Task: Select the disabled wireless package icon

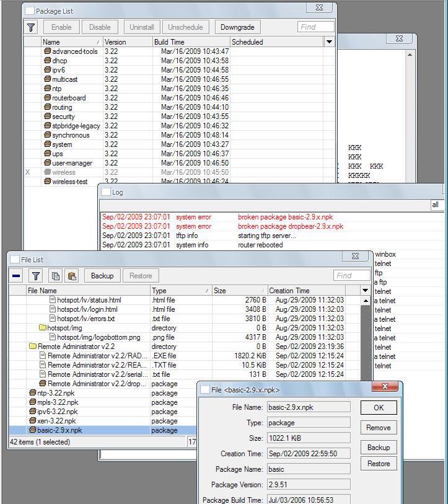Action: pyautogui.click(x=47, y=172)
